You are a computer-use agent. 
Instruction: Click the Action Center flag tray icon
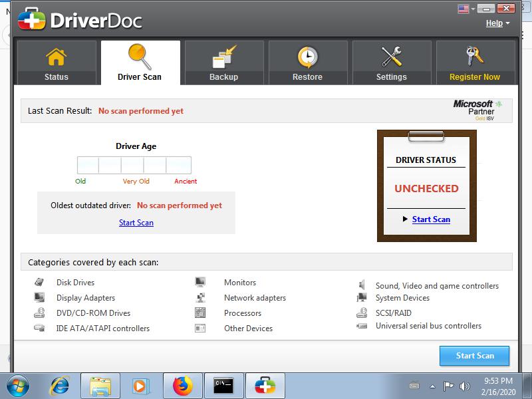point(448,386)
